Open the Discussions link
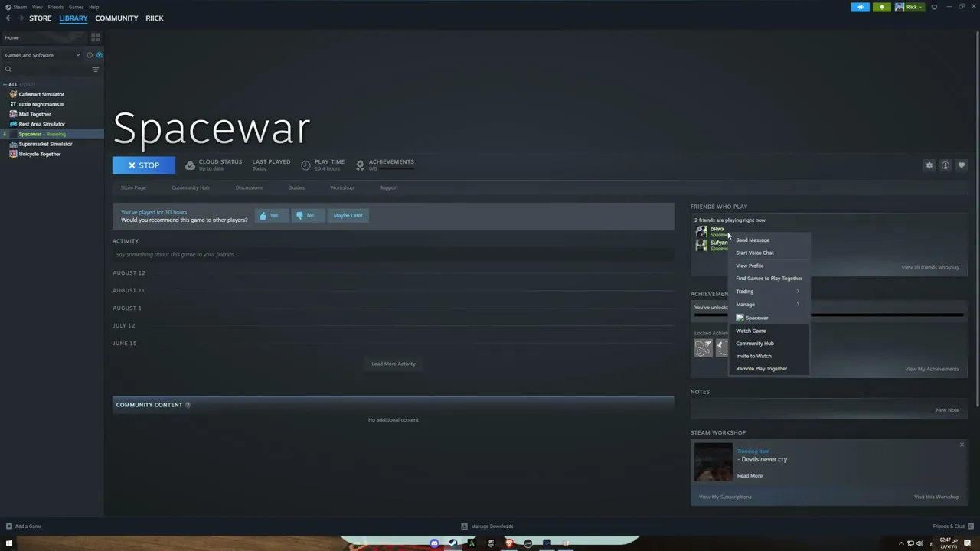The height and width of the screenshot is (551, 980). pyautogui.click(x=249, y=187)
